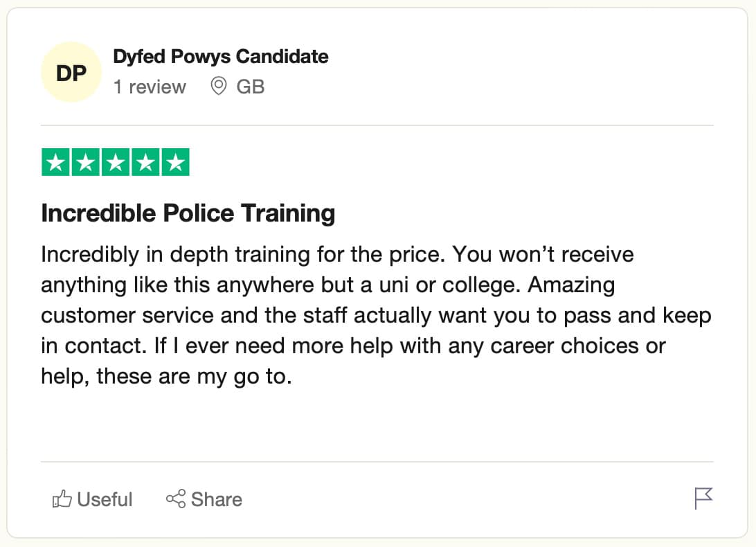Flag this review using the flag icon
The width and height of the screenshot is (756, 547).
click(703, 498)
